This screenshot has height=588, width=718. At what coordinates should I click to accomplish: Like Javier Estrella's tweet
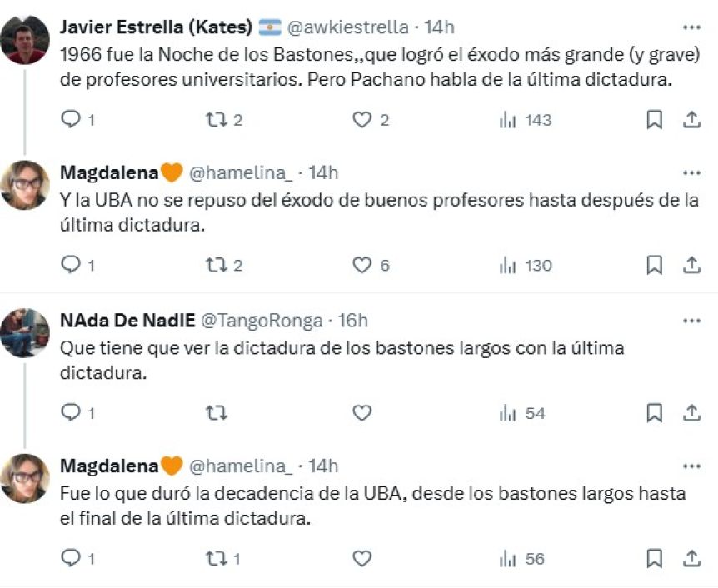point(361,120)
